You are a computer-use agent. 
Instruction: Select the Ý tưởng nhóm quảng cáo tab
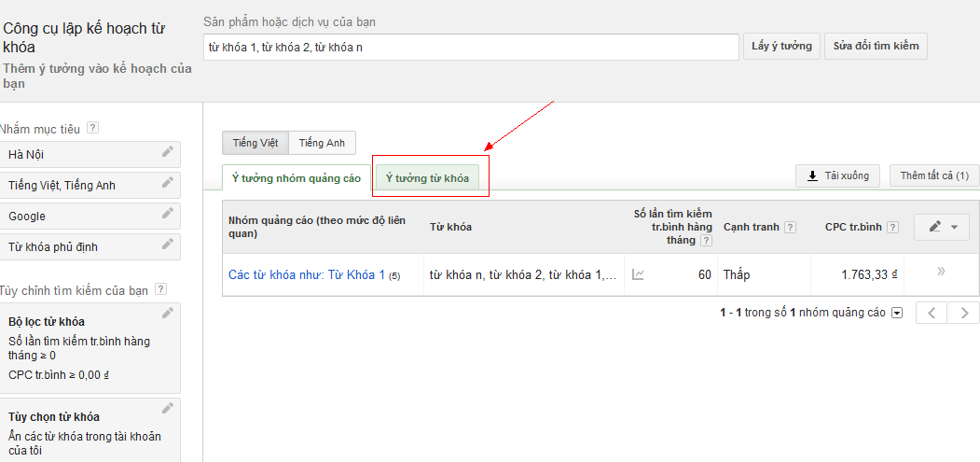[297, 177]
